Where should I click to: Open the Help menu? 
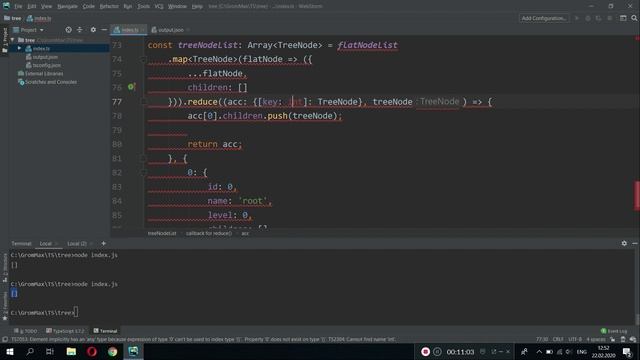click(197, 6)
